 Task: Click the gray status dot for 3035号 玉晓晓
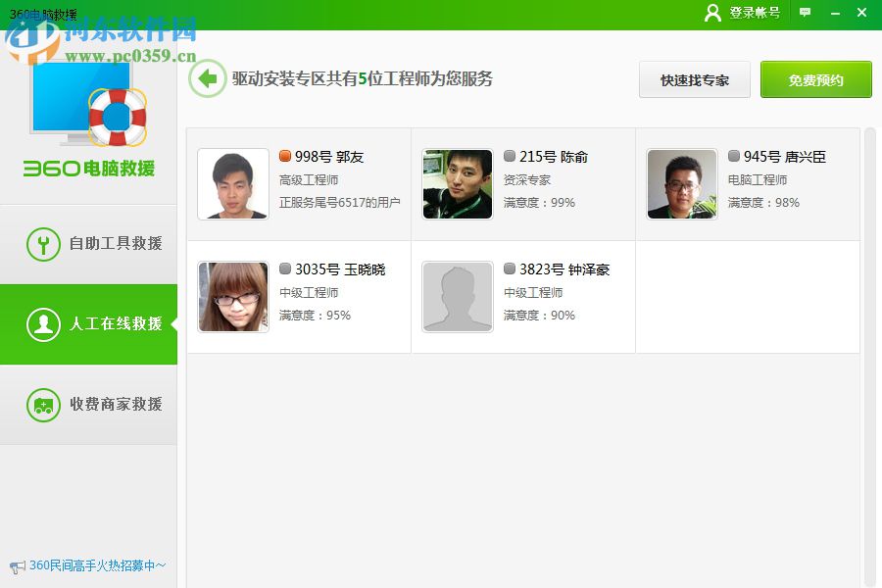tap(284, 269)
